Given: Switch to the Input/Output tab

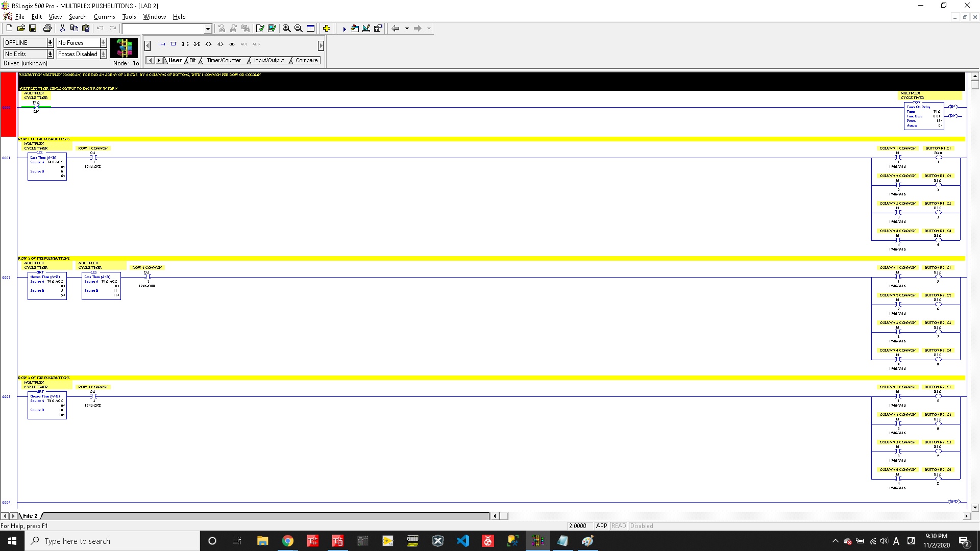Looking at the screenshot, I should [x=269, y=61].
